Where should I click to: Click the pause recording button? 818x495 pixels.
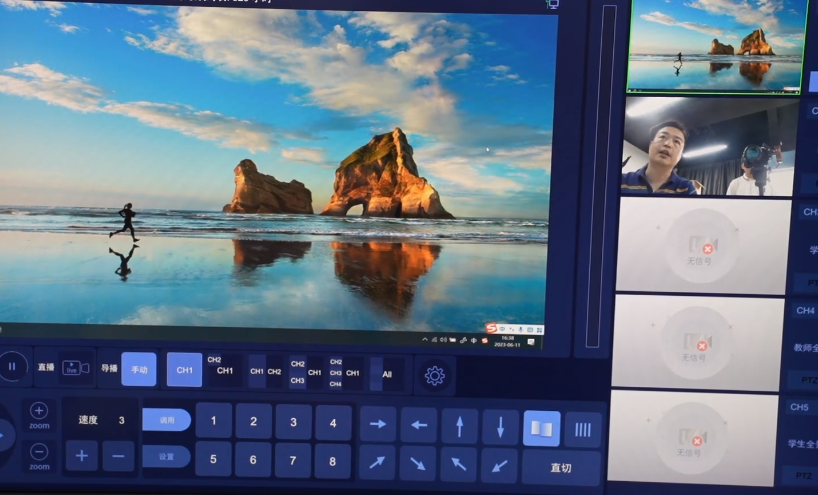12,367
